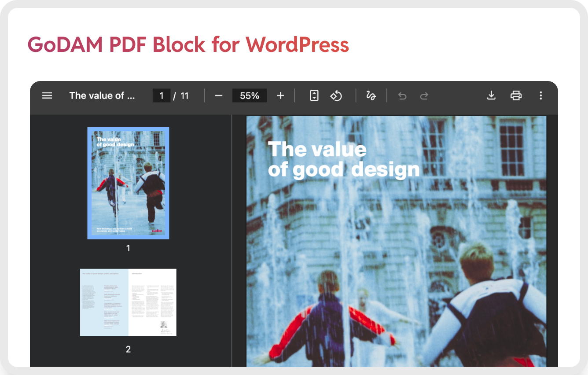The image size is (588, 375).
Task: Click the zoom in plus icon
Action: tap(280, 96)
